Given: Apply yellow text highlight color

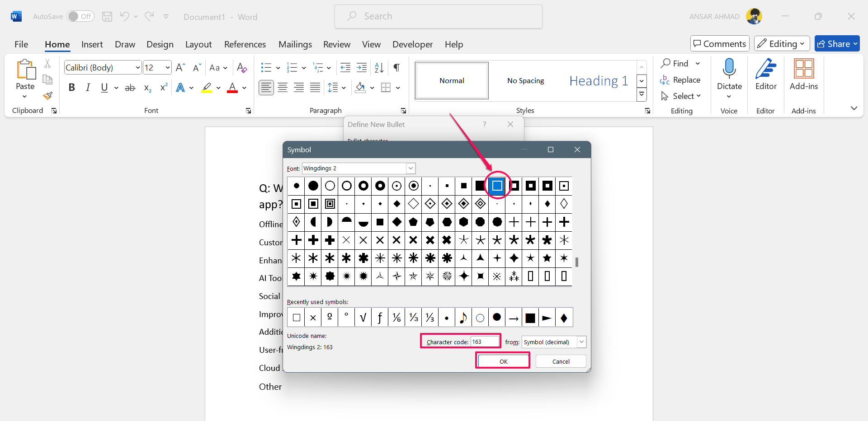Looking at the screenshot, I should [x=207, y=88].
